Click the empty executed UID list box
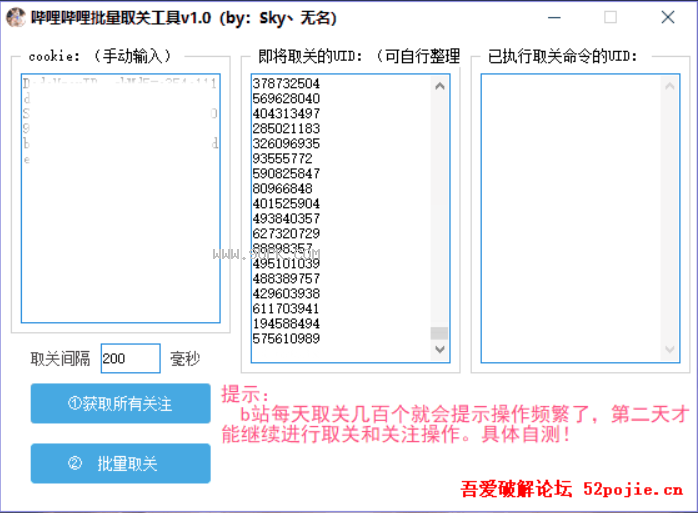 click(x=580, y=218)
